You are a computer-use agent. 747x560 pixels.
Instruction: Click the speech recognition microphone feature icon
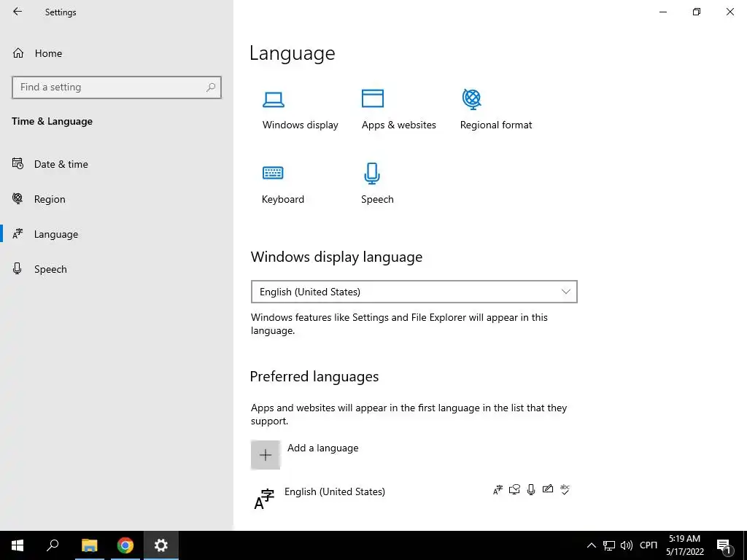tap(531, 489)
